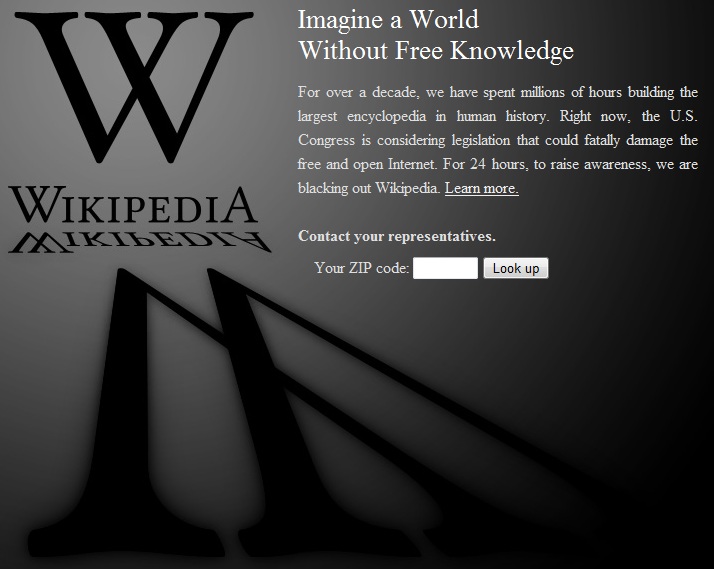Click the line starting 'largest encyclopedia'
Viewport: 714px width, 569px height.
click(498, 116)
